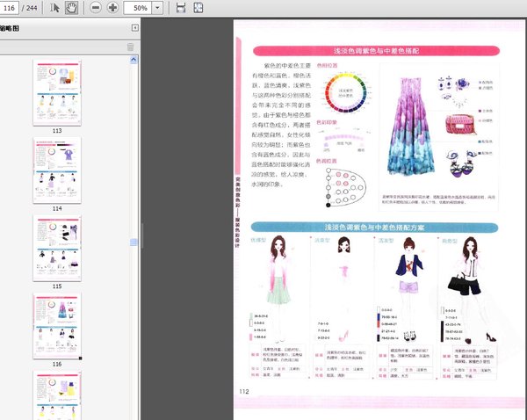
Task: Select the page 116 thumbnail
Action: [57, 324]
